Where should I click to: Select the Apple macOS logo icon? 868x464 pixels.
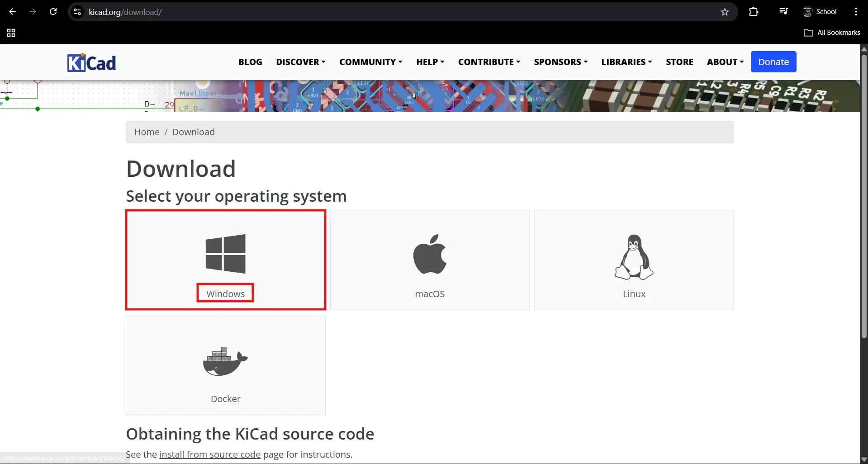coord(430,254)
